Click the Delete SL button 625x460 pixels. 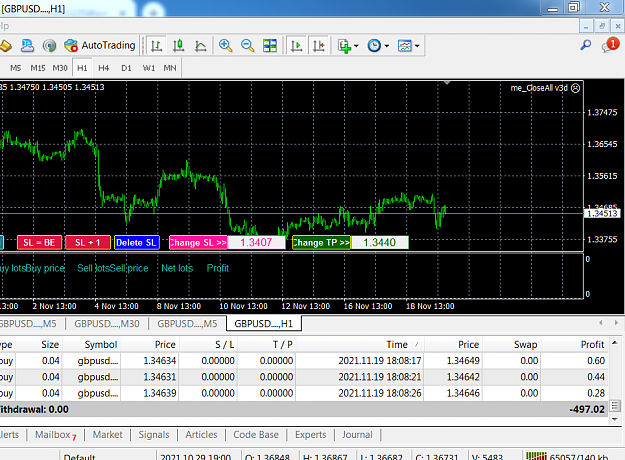pos(136,242)
